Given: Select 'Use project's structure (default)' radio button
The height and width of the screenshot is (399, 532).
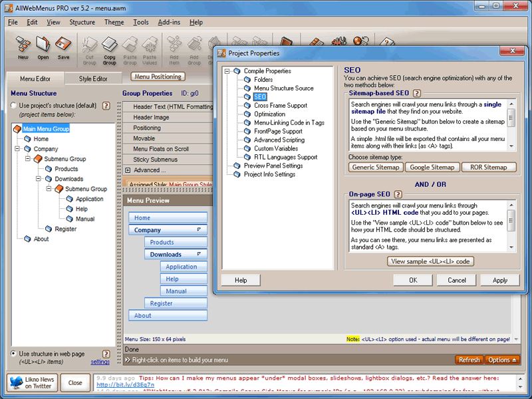Looking at the screenshot, I should coord(13,106).
